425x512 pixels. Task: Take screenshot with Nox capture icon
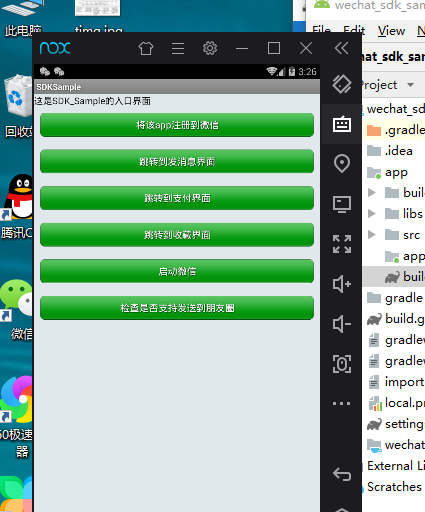pyautogui.click(x=342, y=364)
